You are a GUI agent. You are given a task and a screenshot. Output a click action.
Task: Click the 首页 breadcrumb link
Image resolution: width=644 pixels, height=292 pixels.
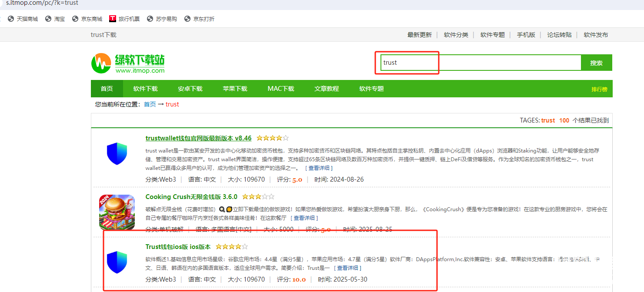150,104
